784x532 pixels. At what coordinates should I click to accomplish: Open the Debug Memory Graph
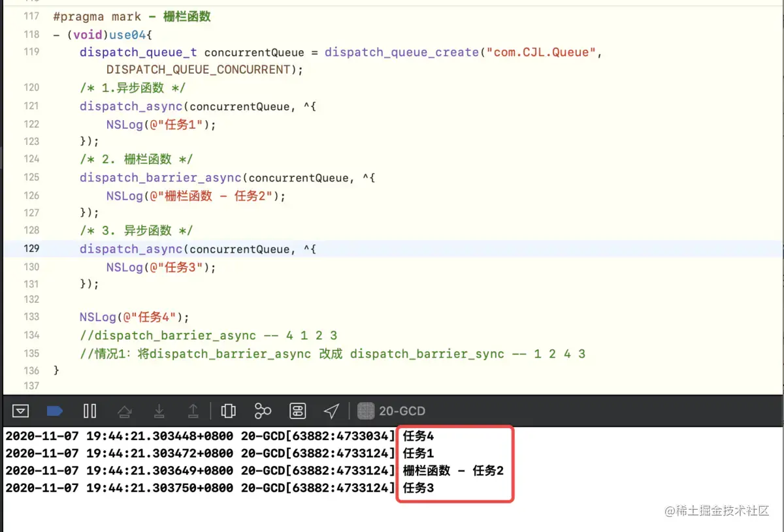(x=263, y=411)
